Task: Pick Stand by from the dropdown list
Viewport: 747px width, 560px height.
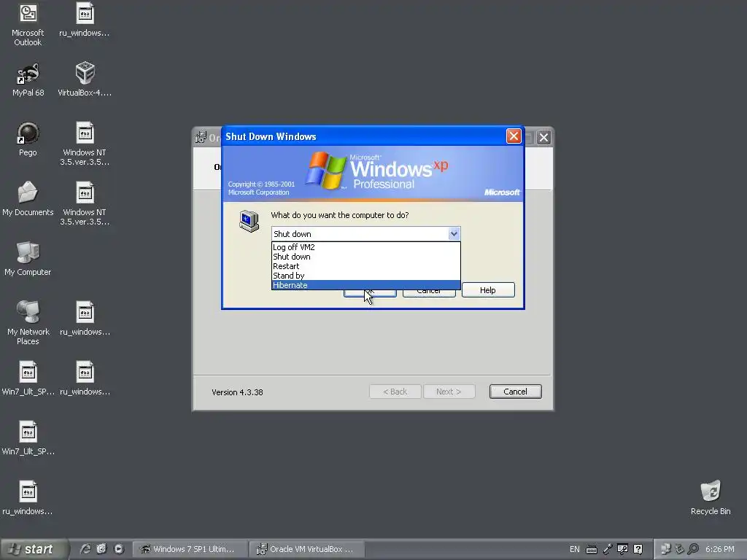Action: (x=366, y=276)
